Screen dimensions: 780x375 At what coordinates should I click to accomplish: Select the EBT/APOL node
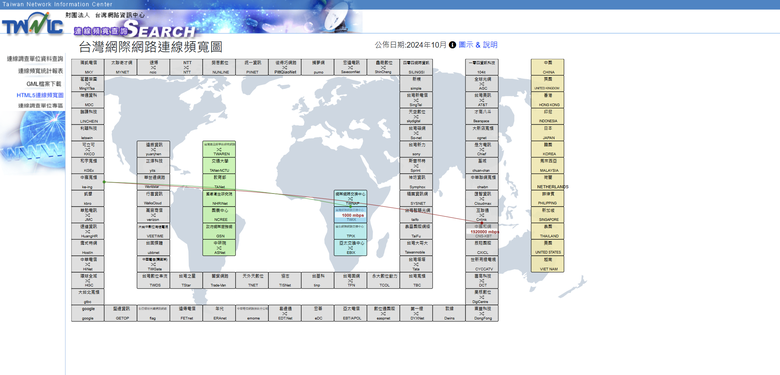click(x=351, y=313)
